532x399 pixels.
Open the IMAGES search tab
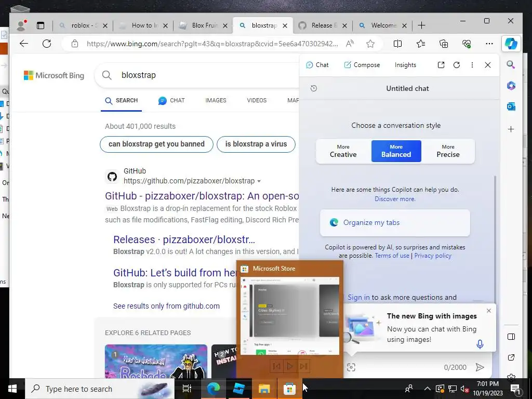point(216,100)
